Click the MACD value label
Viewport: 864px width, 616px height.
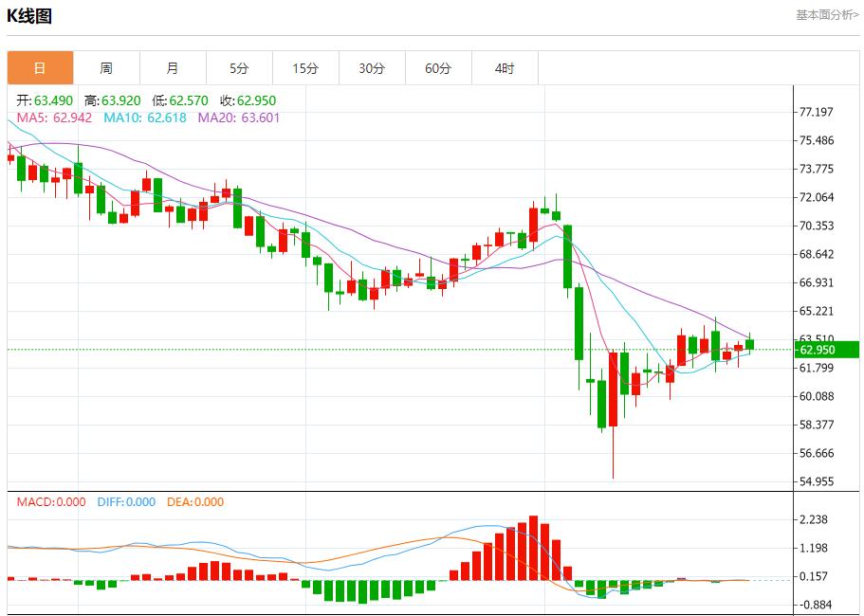(x=50, y=502)
